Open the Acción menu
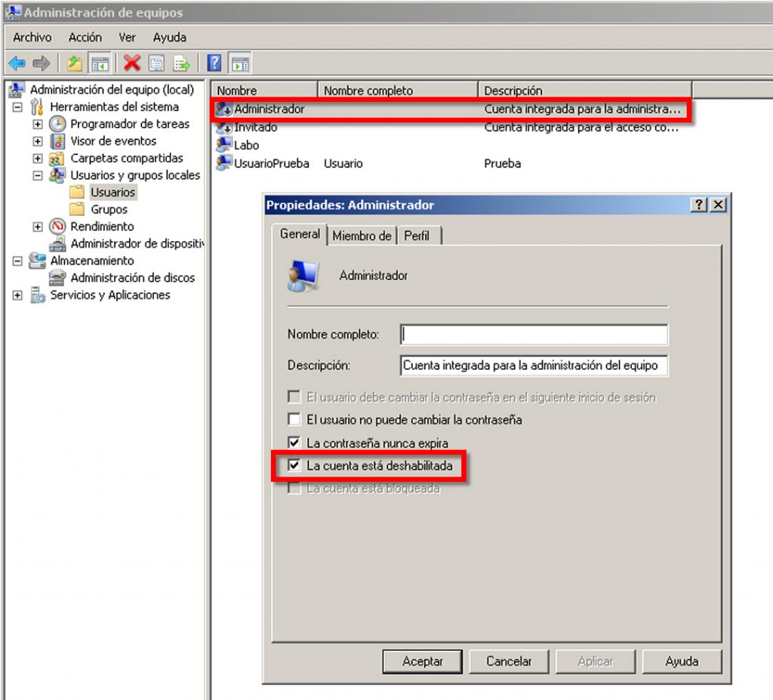The image size is (773, 700). (x=85, y=37)
